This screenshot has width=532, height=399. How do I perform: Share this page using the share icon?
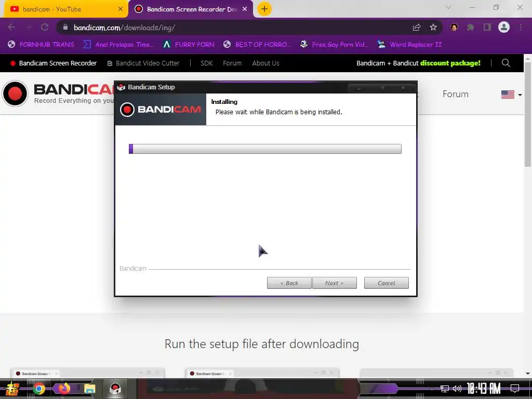click(417, 28)
